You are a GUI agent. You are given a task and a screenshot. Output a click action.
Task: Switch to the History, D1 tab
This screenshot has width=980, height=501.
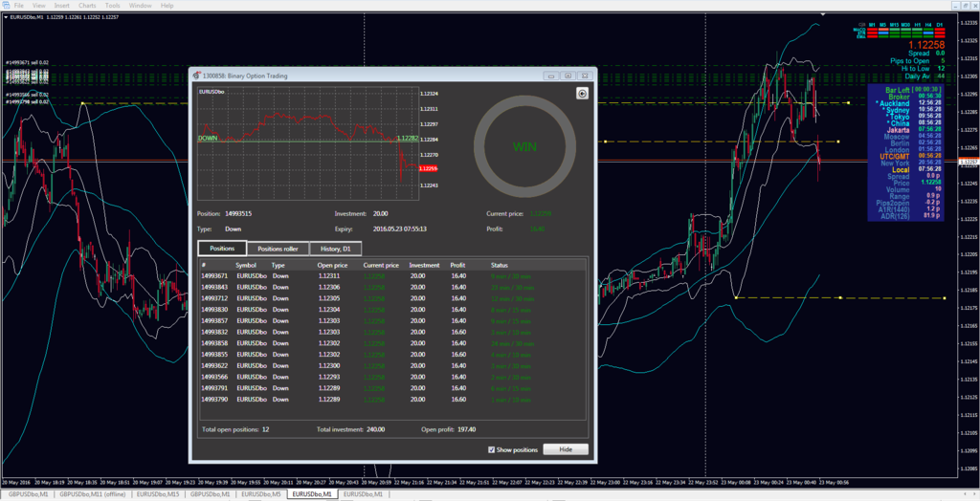click(x=335, y=249)
